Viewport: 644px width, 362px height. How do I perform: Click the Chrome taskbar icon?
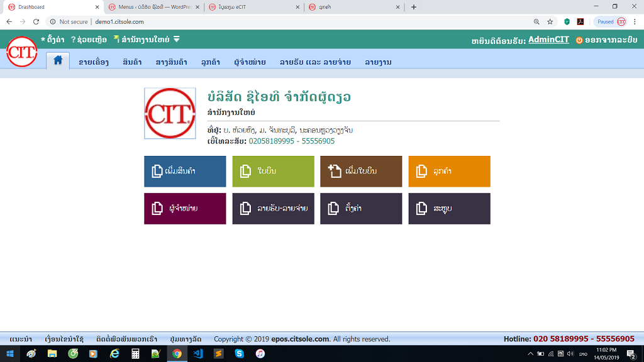(177, 353)
